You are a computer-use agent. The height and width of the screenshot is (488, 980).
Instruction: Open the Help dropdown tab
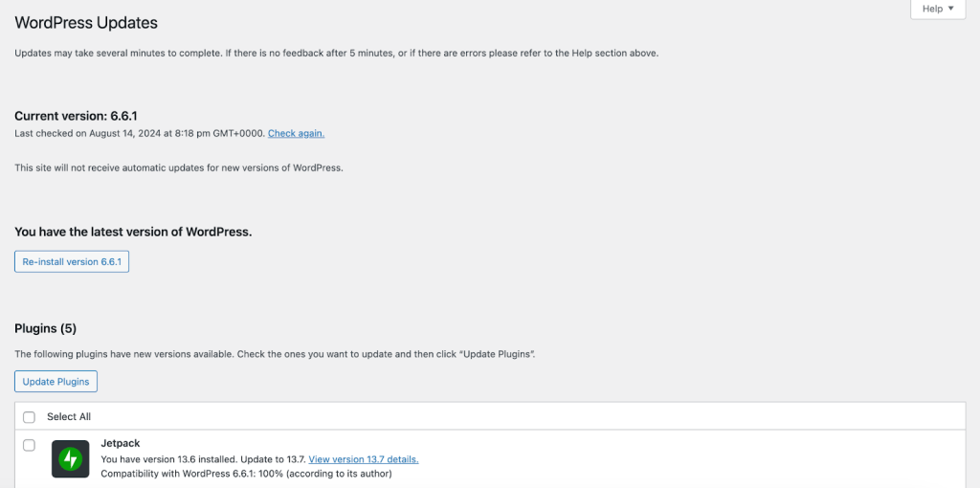937,9
